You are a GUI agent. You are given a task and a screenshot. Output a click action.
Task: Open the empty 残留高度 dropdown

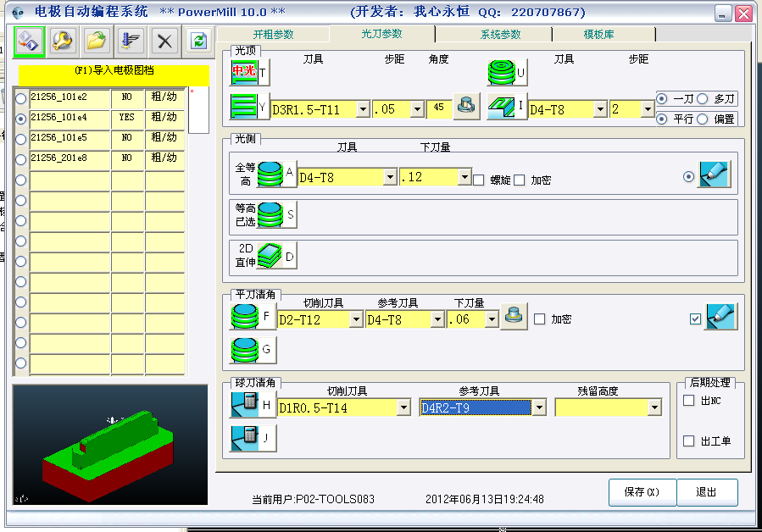pyautogui.click(x=654, y=407)
